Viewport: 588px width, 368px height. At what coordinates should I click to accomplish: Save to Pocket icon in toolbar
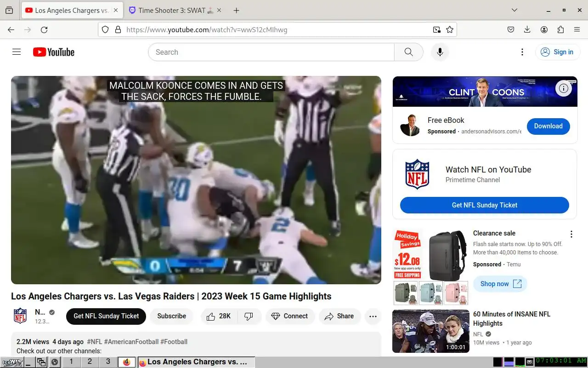(x=511, y=29)
